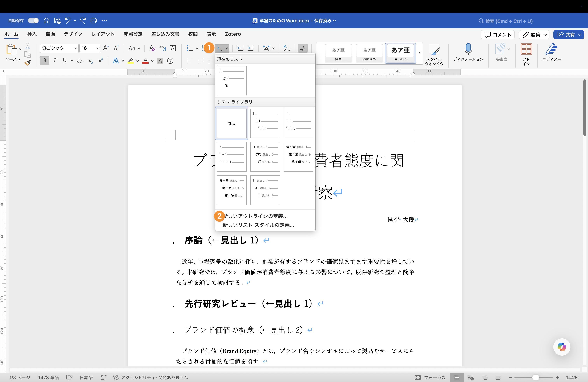This screenshot has width=588, height=382.
Task: Apply superscript formatting
Action: tap(100, 60)
